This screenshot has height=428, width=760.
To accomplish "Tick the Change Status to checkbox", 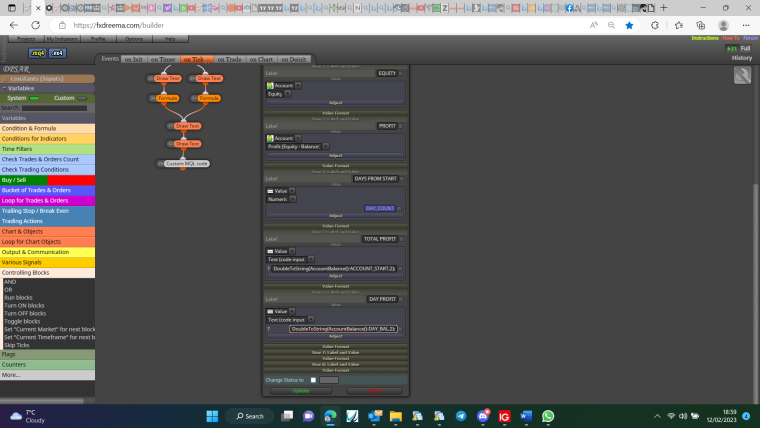I will [x=313, y=380].
